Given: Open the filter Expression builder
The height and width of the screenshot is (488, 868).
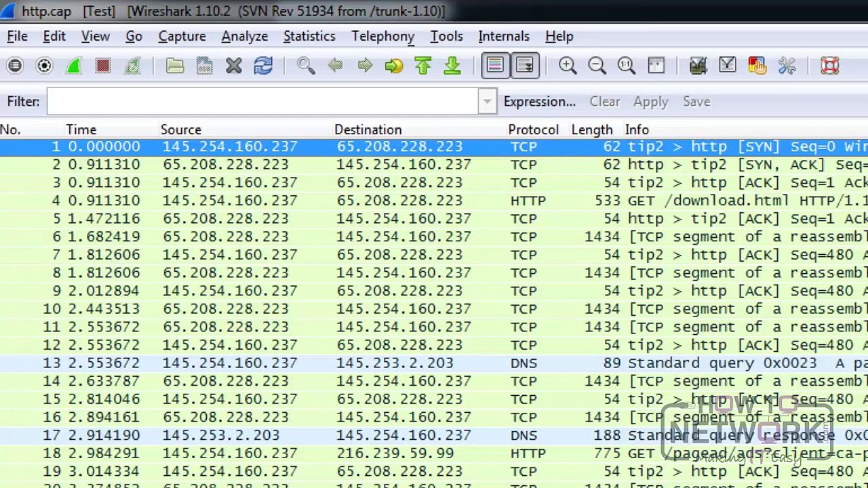Looking at the screenshot, I should pyautogui.click(x=540, y=102).
